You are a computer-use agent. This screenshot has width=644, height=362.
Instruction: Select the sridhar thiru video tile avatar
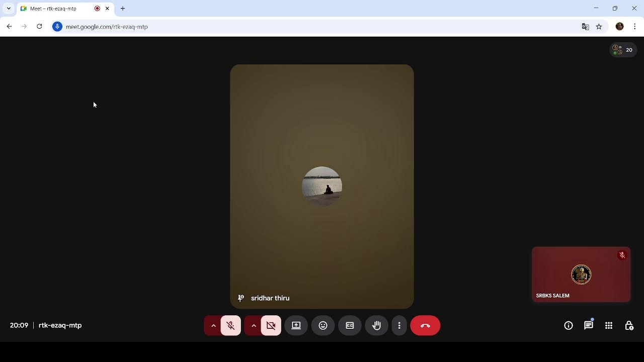pos(322,187)
